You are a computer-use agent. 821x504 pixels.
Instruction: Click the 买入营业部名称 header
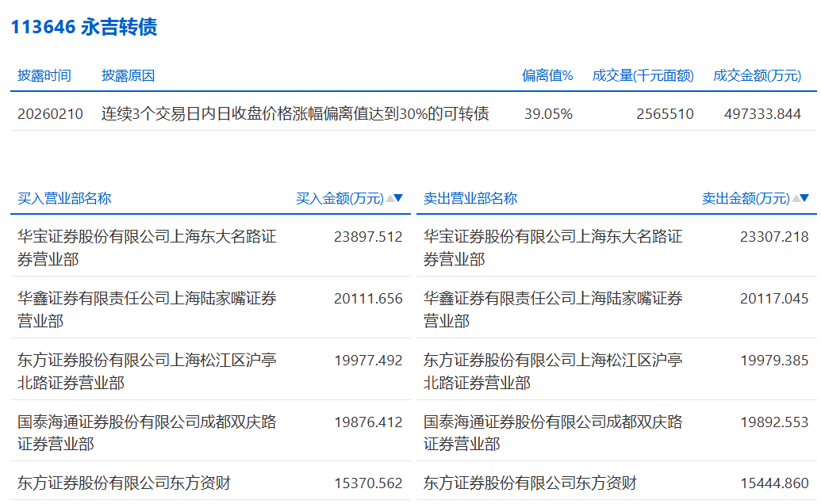(x=64, y=198)
